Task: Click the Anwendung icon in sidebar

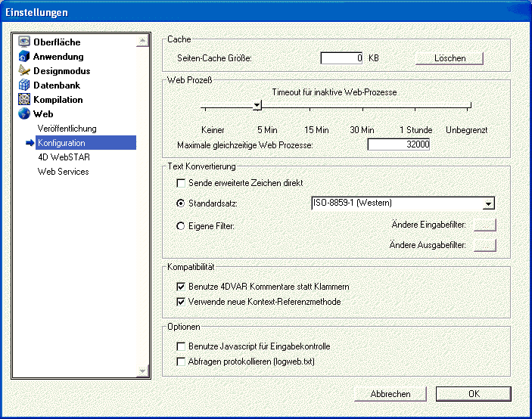Action: click(x=24, y=57)
